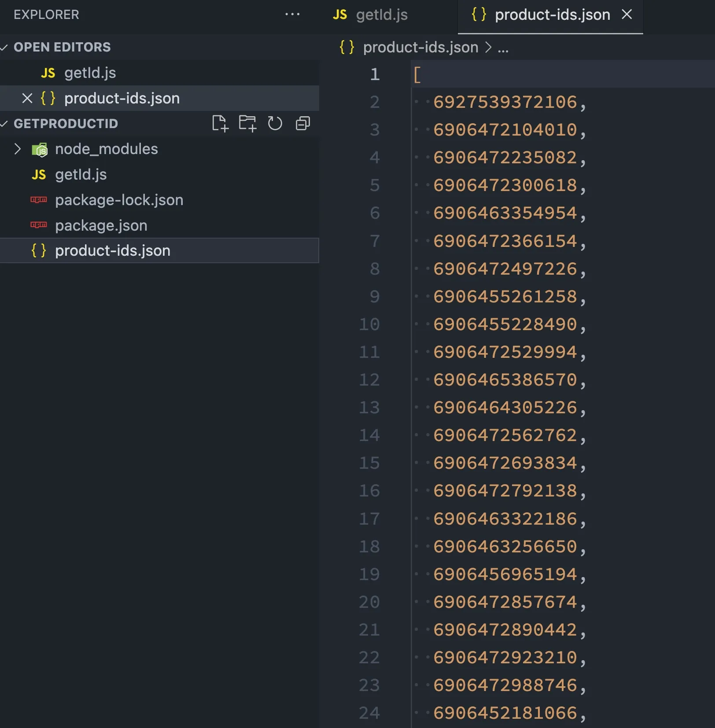The image size is (715, 728).
Task: Select getId.js under Open Editors
Action: [x=90, y=73]
